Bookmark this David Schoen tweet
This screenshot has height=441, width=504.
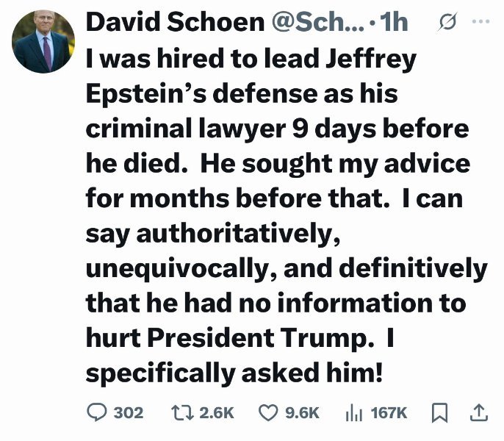pyautogui.click(x=439, y=412)
